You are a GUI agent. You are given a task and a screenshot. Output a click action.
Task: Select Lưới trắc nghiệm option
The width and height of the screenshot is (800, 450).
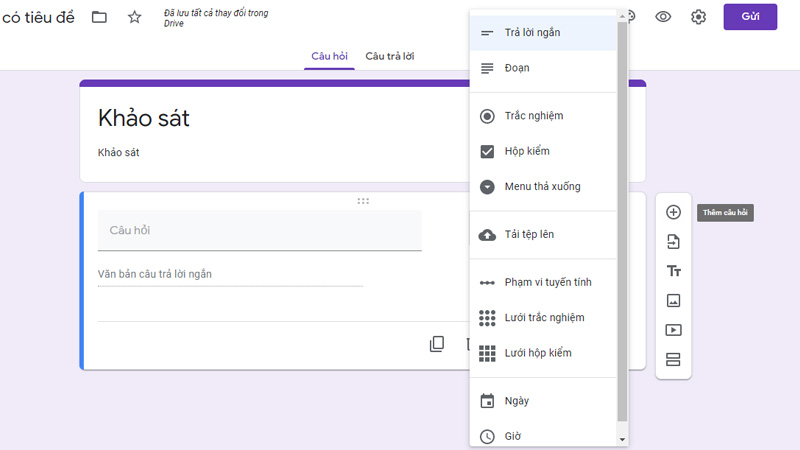543,317
